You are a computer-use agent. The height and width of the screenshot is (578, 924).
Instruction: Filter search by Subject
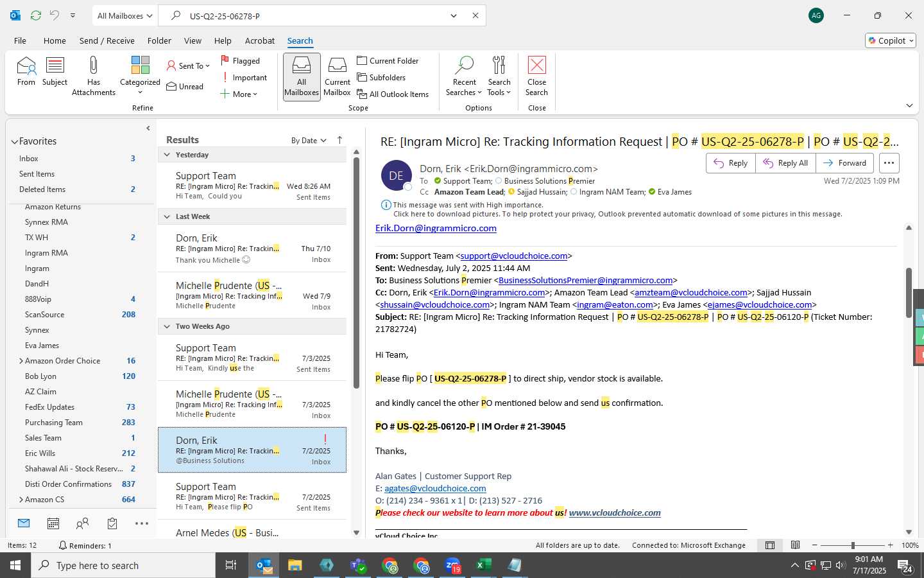click(x=55, y=71)
